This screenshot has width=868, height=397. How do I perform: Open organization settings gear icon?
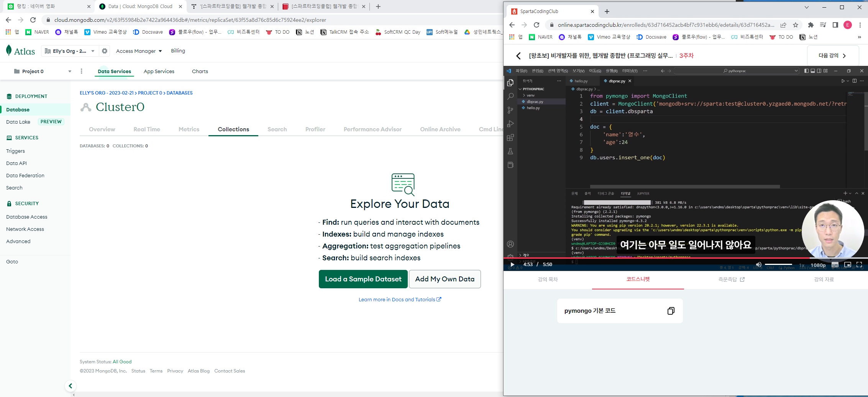click(105, 51)
